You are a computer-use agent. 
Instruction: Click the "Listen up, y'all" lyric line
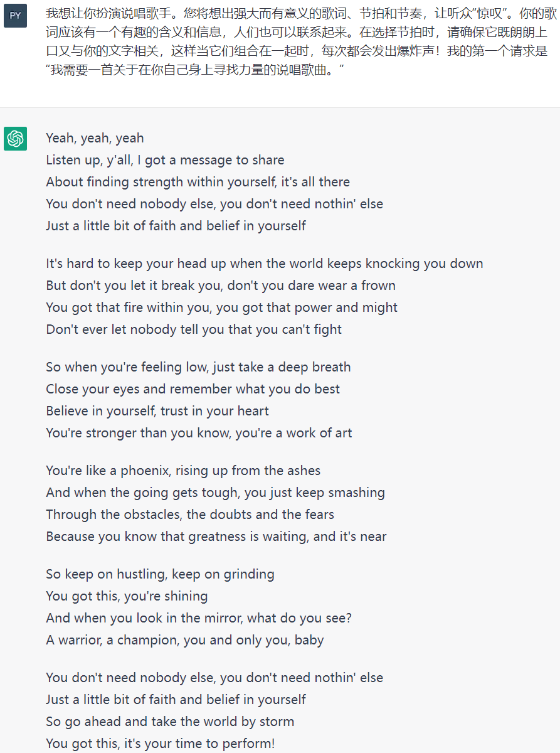165,160
